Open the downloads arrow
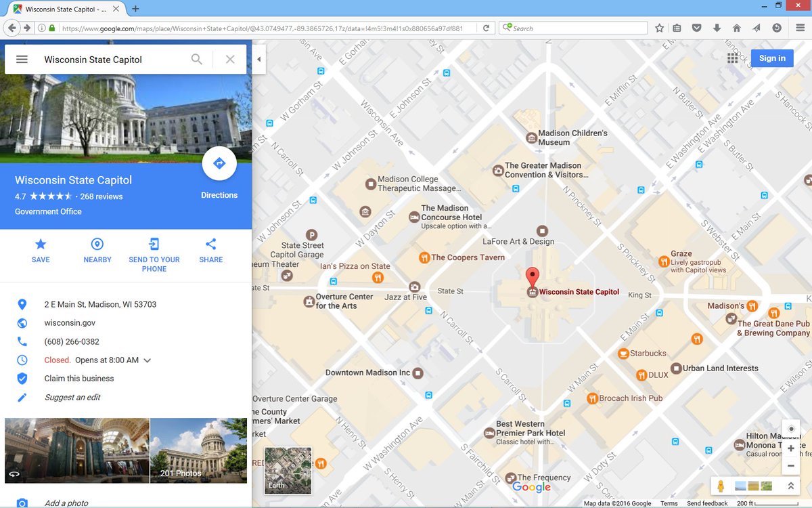The width and height of the screenshot is (812, 508). click(x=717, y=28)
